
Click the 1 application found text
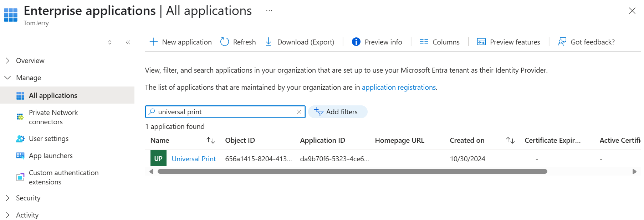tap(175, 126)
